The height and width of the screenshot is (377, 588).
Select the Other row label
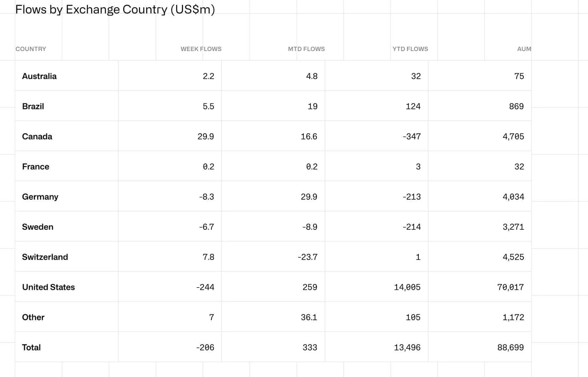point(33,317)
